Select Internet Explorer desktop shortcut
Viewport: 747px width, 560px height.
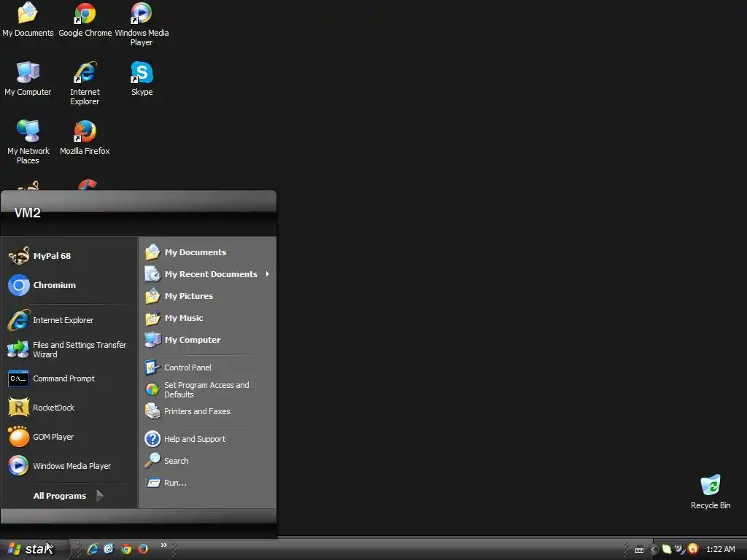pos(85,83)
